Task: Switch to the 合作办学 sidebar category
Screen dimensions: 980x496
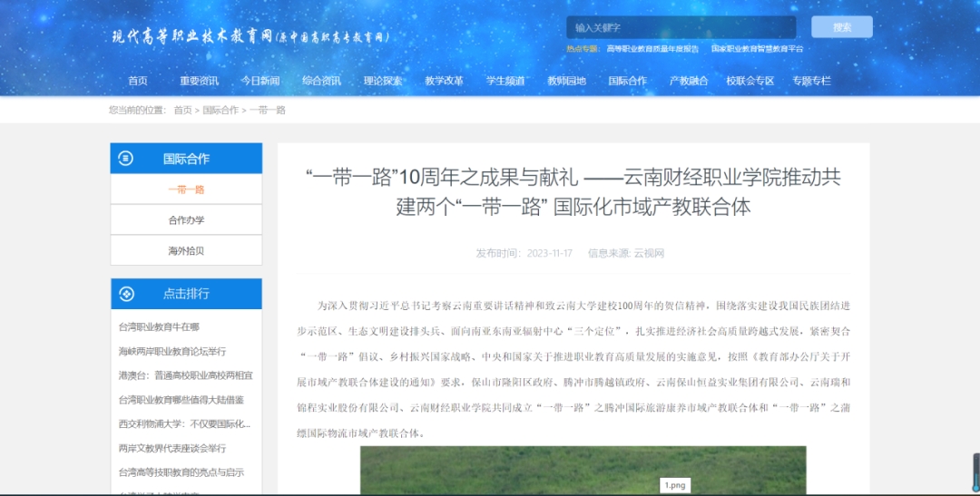Action: pos(186,220)
